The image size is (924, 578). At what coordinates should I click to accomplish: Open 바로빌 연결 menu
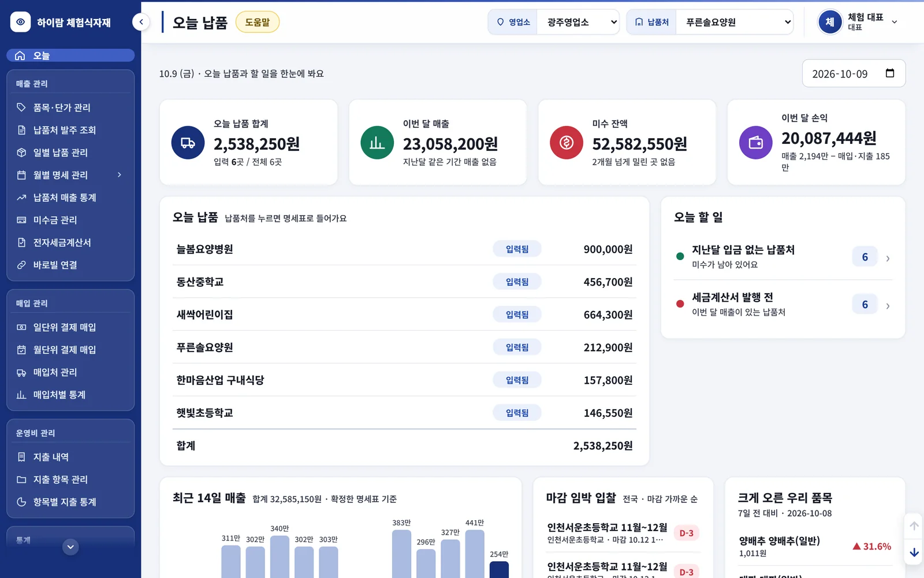coord(70,265)
